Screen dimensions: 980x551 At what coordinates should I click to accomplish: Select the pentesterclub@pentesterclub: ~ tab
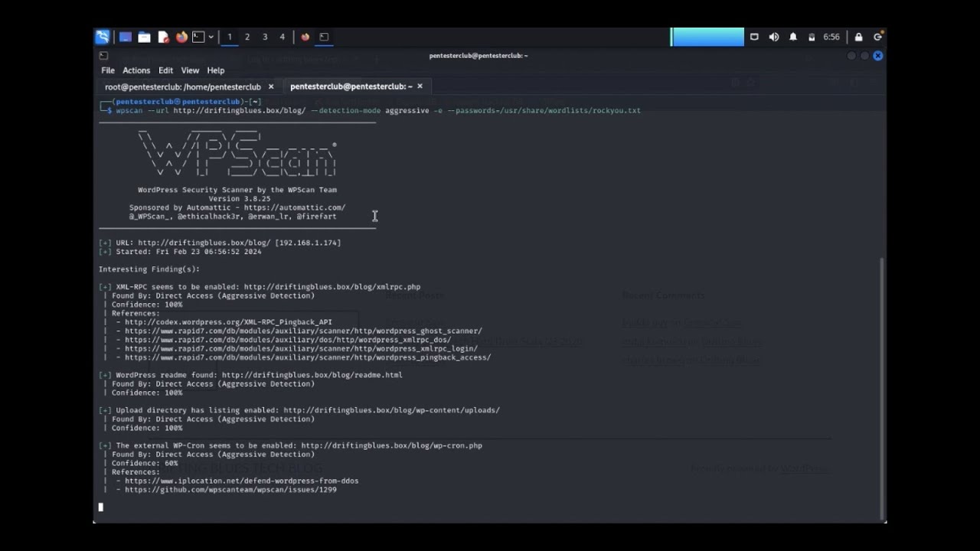click(351, 86)
